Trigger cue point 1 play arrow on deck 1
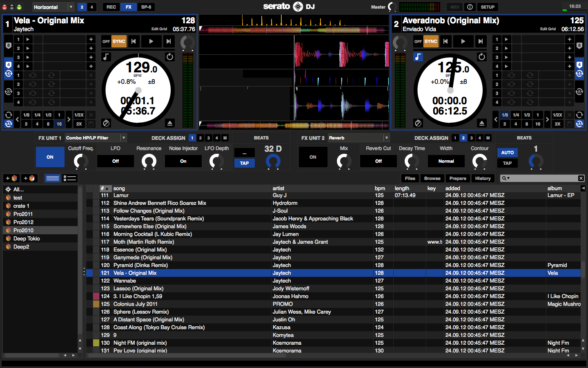Image resolution: width=588 pixels, height=368 pixels. point(28,39)
